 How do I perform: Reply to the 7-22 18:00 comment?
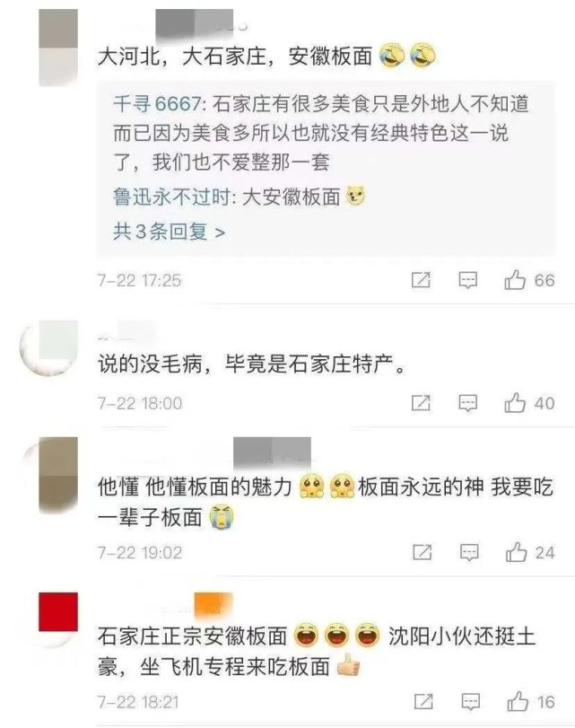pyautogui.click(x=467, y=403)
